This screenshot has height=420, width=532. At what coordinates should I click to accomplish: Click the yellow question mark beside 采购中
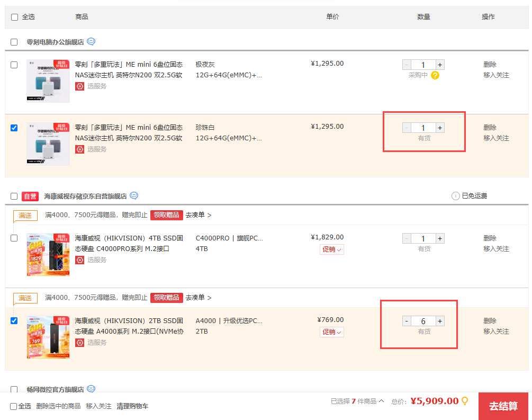tap(435, 75)
